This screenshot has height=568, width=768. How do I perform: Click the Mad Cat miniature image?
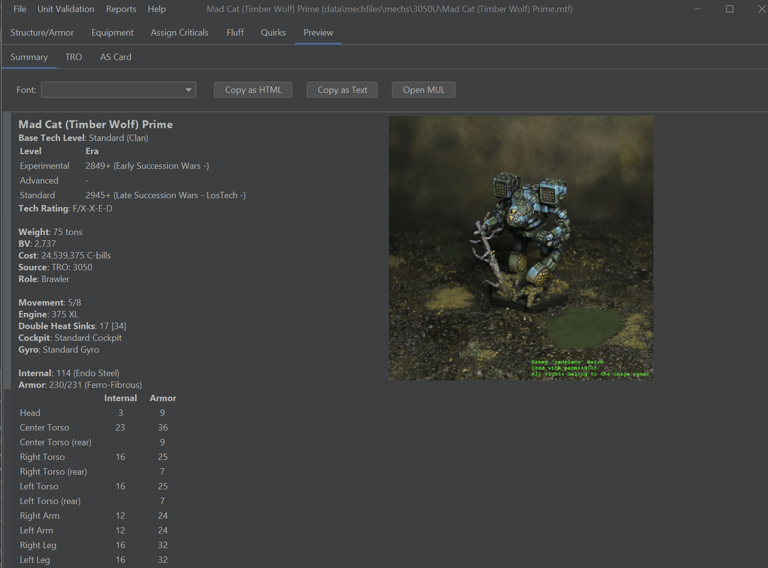[521, 248]
